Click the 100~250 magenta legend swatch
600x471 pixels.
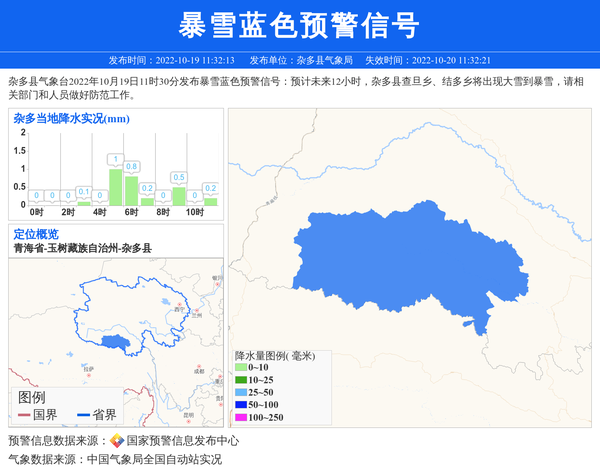[240, 417]
